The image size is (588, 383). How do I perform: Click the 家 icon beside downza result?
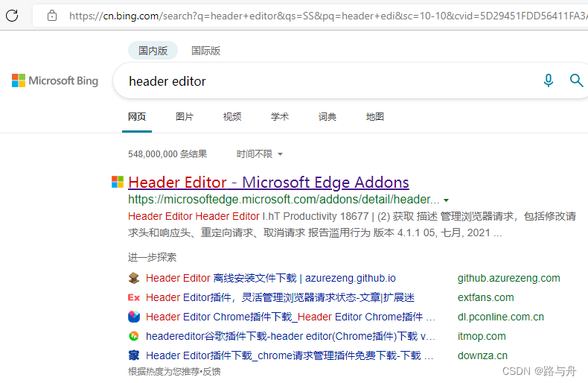tap(134, 355)
